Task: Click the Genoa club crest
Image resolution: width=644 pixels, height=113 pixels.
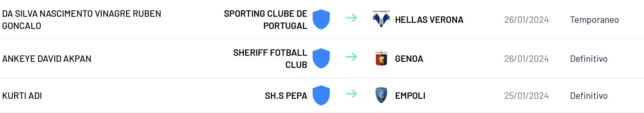Action: click(x=381, y=58)
